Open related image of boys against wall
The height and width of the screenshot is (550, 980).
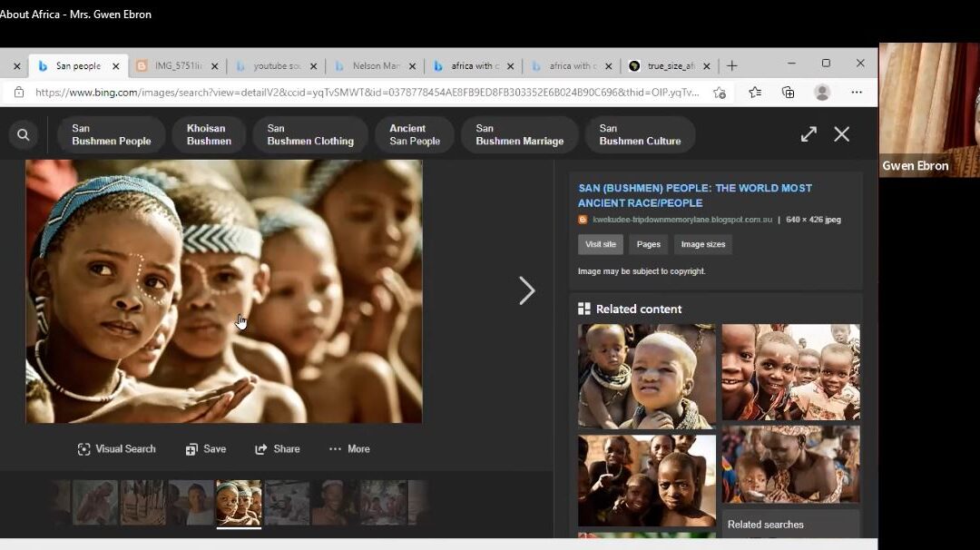[x=647, y=481]
